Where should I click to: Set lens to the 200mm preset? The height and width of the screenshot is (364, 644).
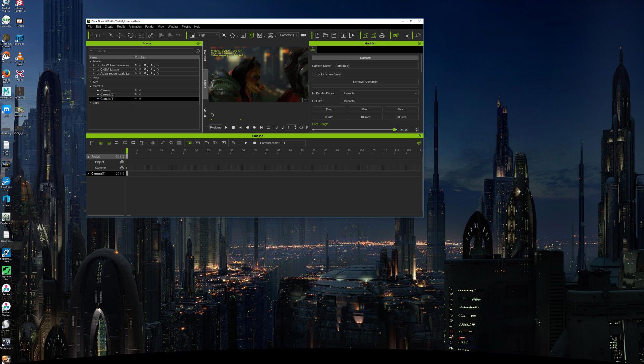click(401, 117)
